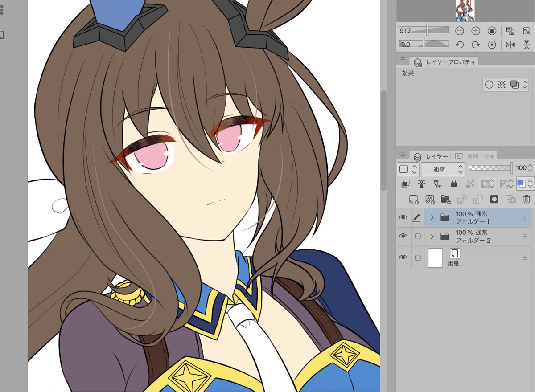Flip the canvas view horizontally
535x392 pixels.
510,45
